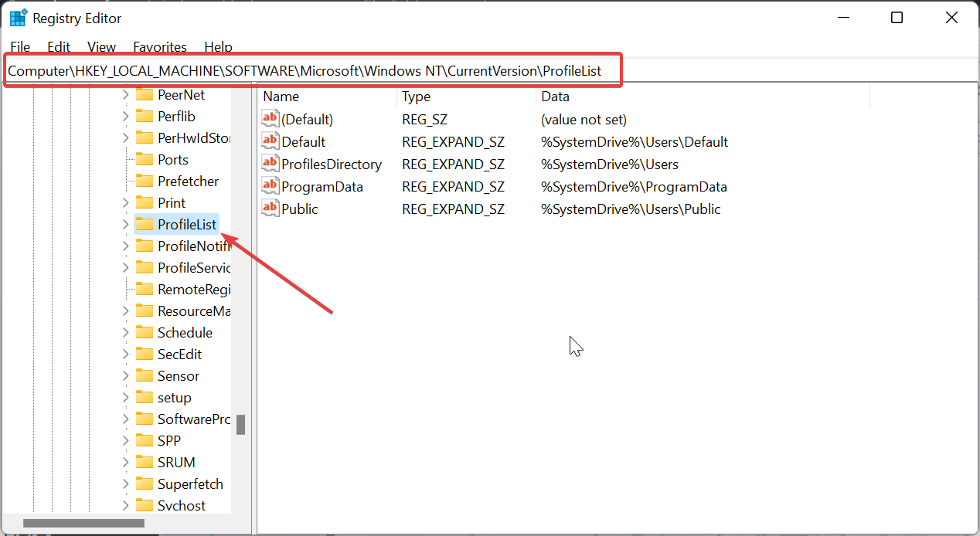The image size is (980, 536).
Task: Select the Ports tree label
Action: pyautogui.click(x=173, y=159)
